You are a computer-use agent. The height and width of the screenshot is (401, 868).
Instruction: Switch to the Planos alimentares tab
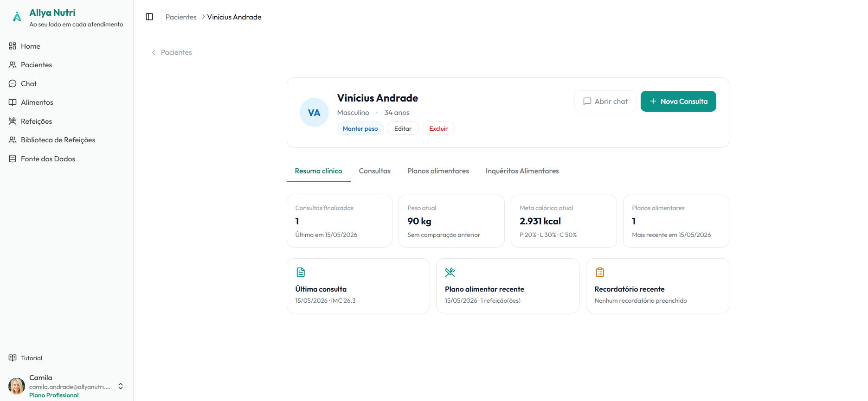click(x=438, y=171)
